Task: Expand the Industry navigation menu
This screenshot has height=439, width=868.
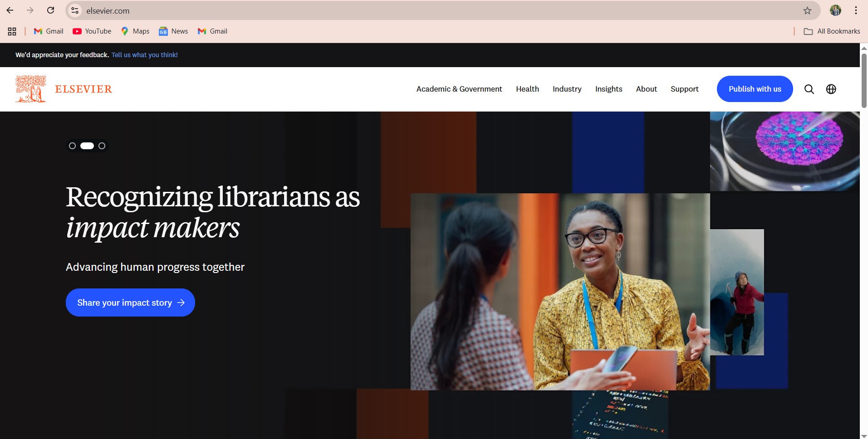Action: click(x=567, y=89)
